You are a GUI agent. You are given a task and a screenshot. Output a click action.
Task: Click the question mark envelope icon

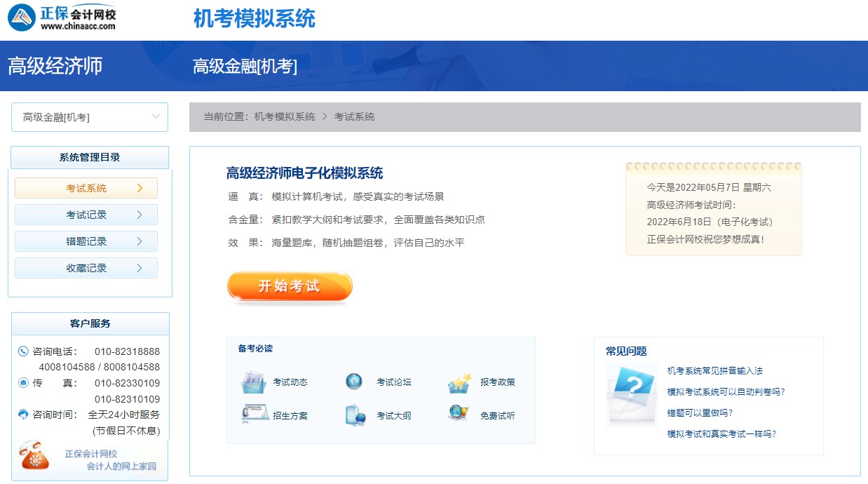point(631,395)
